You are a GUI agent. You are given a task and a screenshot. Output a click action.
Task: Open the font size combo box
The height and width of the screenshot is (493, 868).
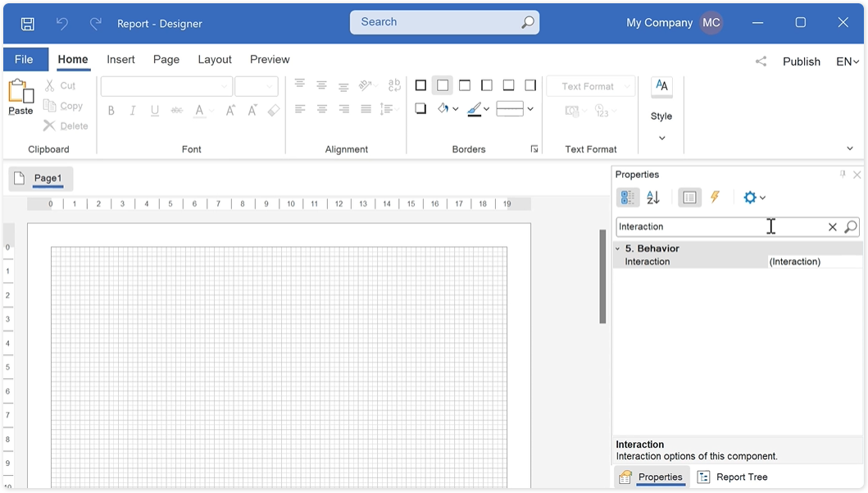point(257,86)
